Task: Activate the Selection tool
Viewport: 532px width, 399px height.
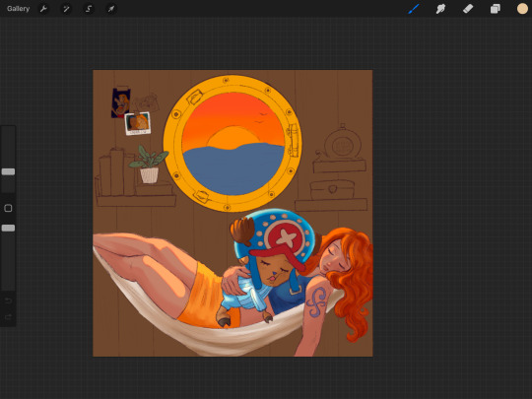Action: [x=89, y=9]
